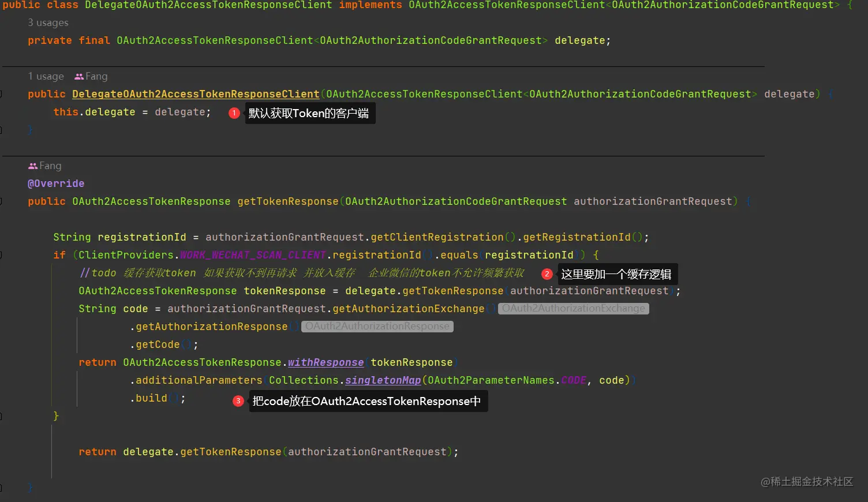Click the 'implements' keyword in the class declaration
868x502 pixels.
pos(371,5)
